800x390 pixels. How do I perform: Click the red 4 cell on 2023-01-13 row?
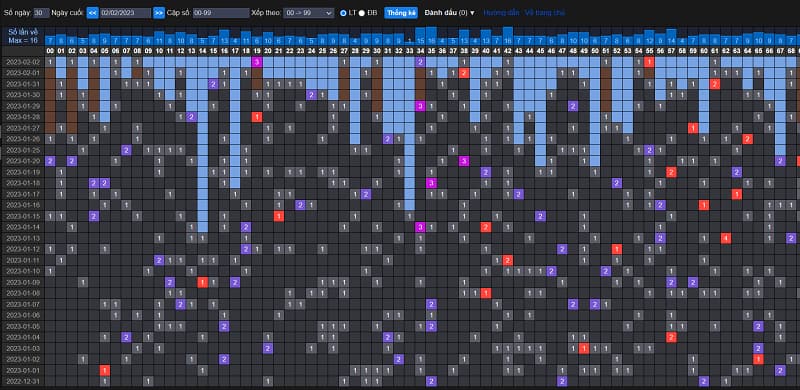(x=726, y=238)
